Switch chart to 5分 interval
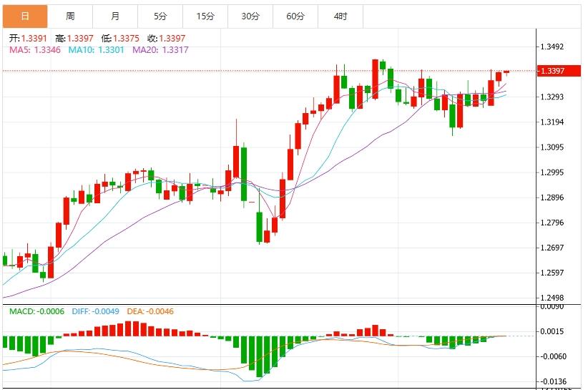Screen dimensions: 588x390 [x=160, y=16]
